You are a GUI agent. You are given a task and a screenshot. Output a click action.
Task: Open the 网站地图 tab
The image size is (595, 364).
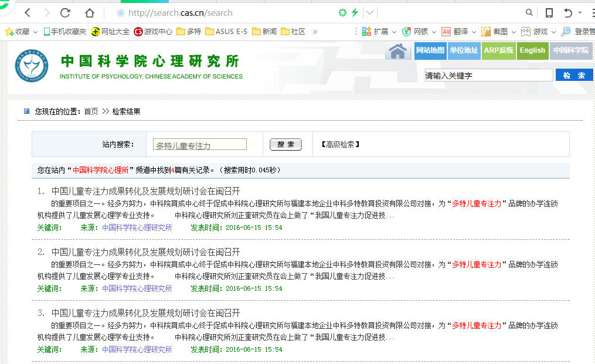click(430, 50)
